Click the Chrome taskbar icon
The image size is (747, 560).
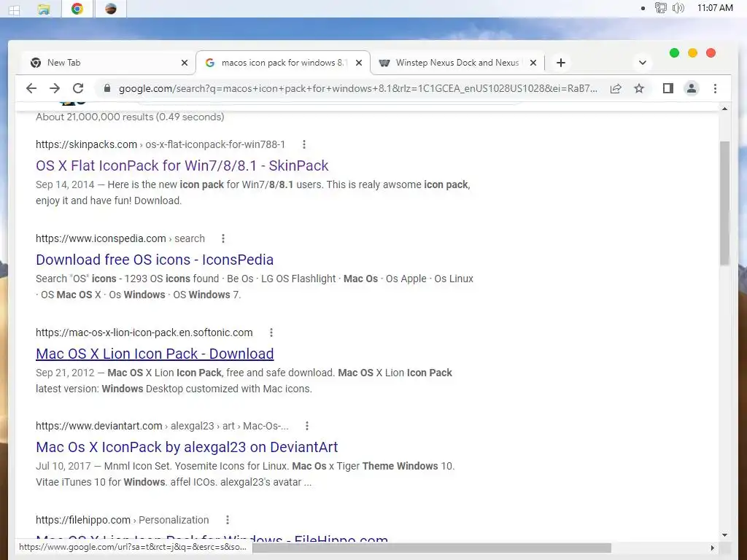click(77, 9)
